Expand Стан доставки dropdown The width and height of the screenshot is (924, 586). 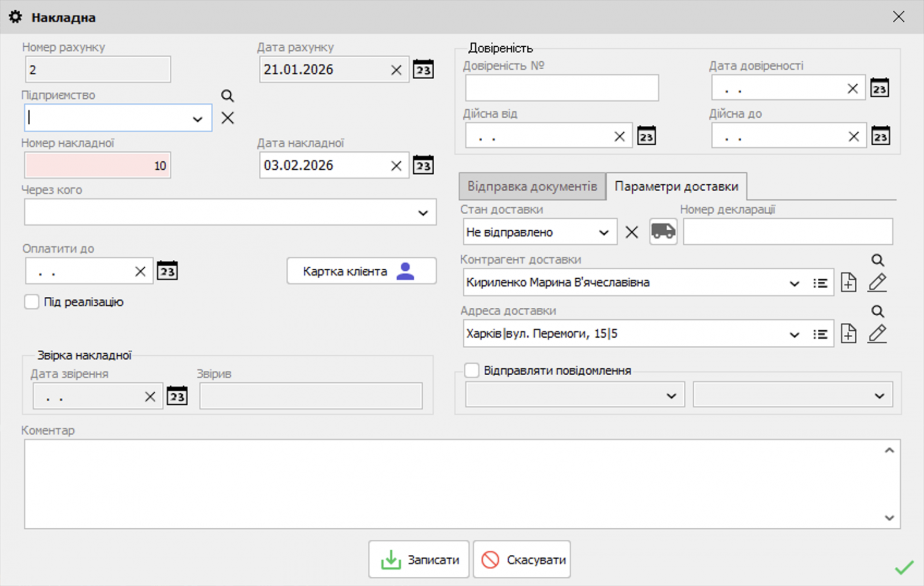click(x=603, y=233)
